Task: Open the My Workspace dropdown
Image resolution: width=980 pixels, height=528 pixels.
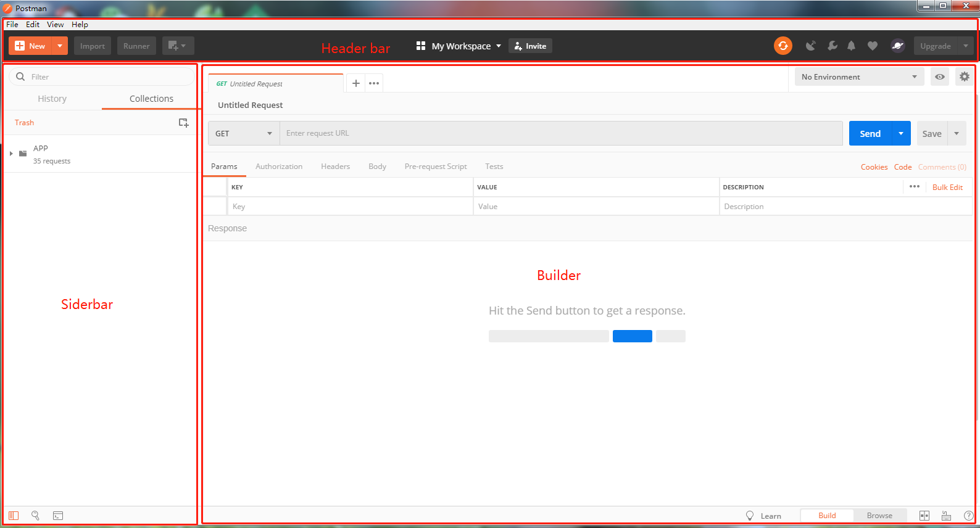Action: point(459,46)
